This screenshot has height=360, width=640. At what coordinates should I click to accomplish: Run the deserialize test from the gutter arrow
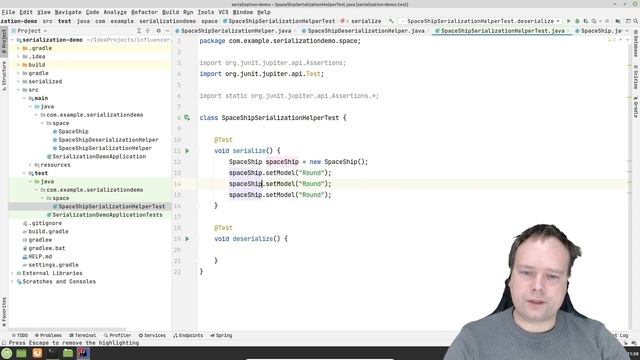[187, 239]
